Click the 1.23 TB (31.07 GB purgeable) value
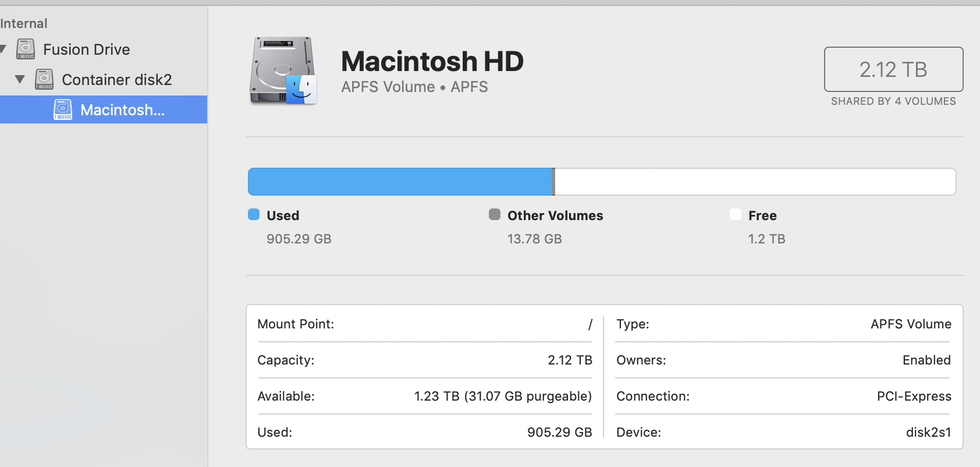The width and height of the screenshot is (980, 467). tap(503, 396)
